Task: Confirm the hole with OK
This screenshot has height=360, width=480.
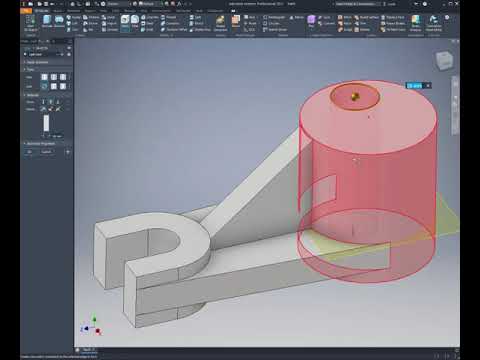Action: [30, 152]
